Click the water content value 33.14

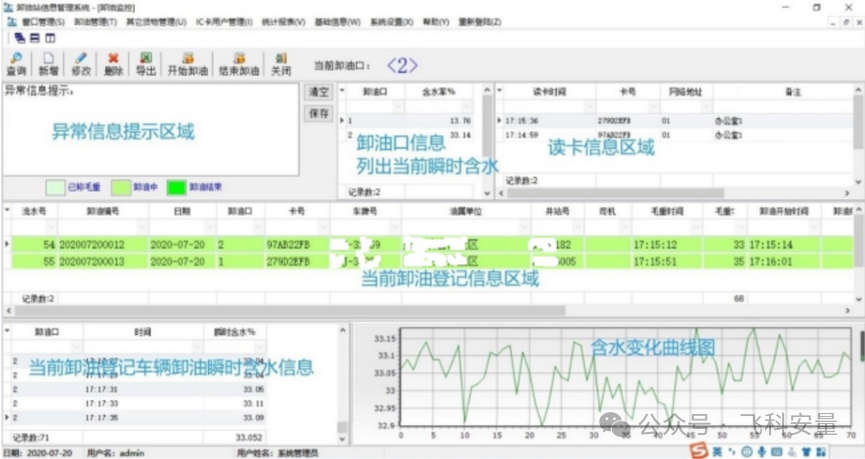tap(460, 135)
